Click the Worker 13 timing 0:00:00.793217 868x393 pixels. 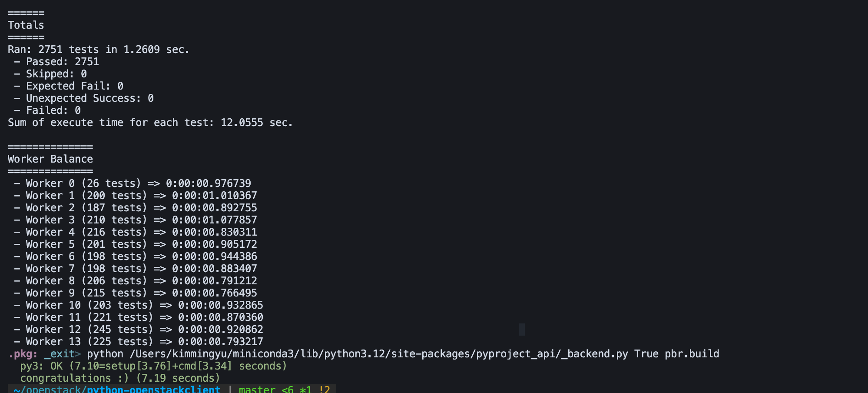pyautogui.click(x=221, y=342)
